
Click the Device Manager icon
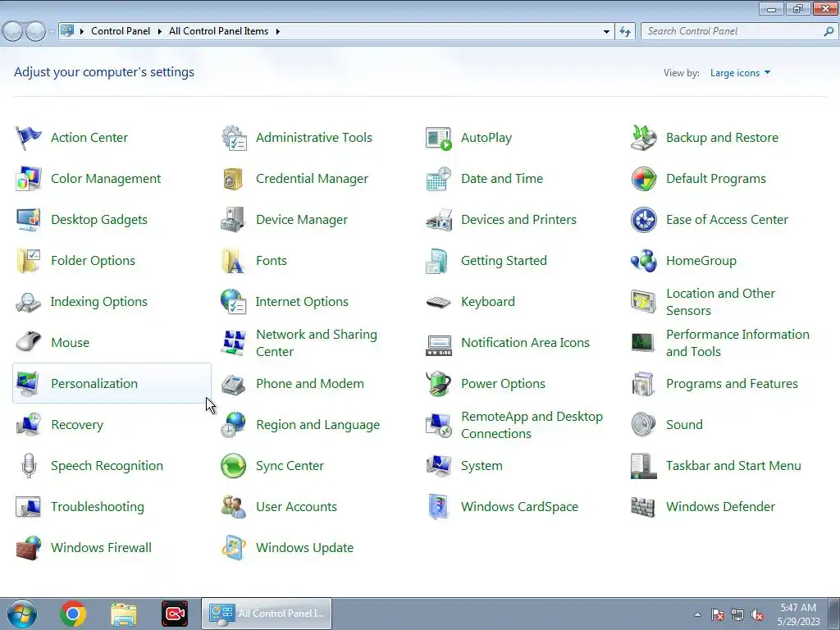[x=234, y=220]
